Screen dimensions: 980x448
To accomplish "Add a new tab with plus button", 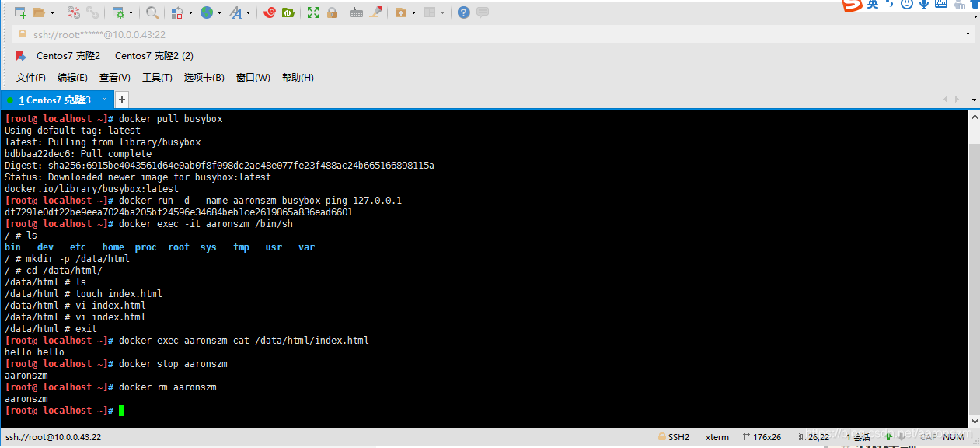I will (121, 100).
